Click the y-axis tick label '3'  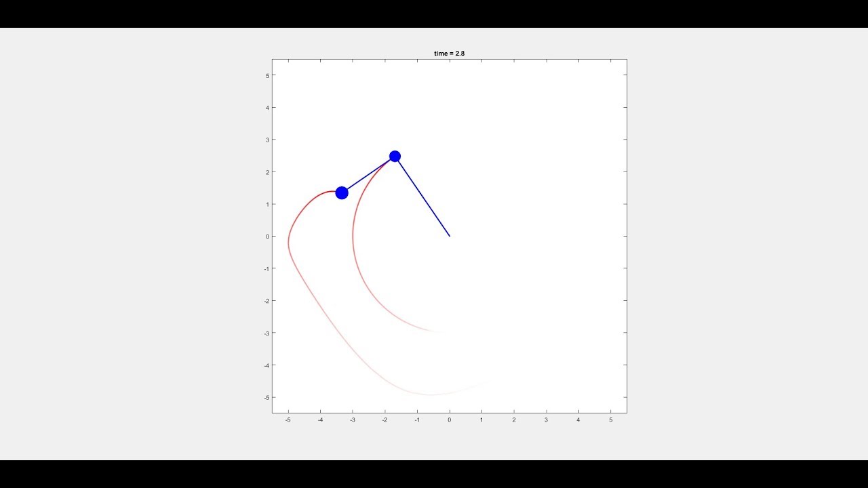(x=268, y=140)
